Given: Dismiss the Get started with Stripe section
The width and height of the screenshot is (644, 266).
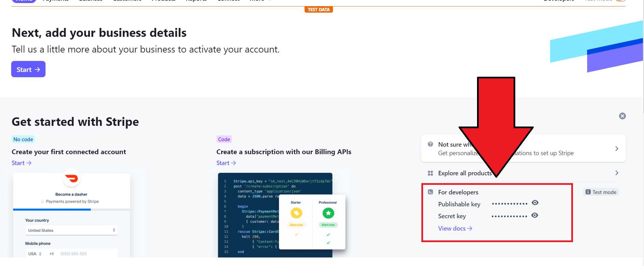Looking at the screenshot, I should click(x=622, y=116).
